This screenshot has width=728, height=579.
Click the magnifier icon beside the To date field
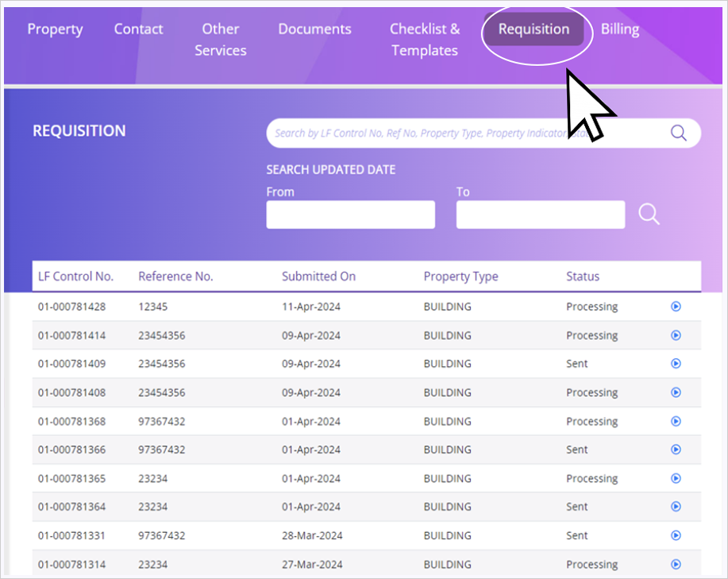649,214
